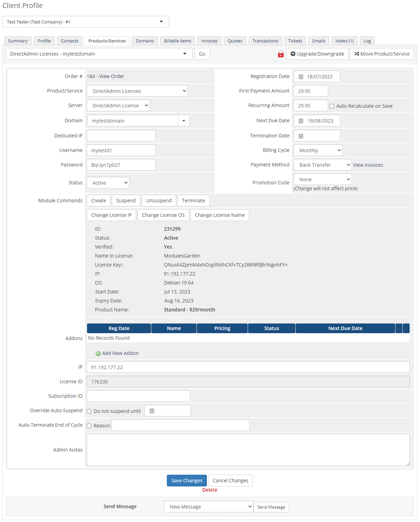420x522 pixels.
Task: Click the Upgrade/Downgrade arrow icon
Action: (x=293, y=54)
